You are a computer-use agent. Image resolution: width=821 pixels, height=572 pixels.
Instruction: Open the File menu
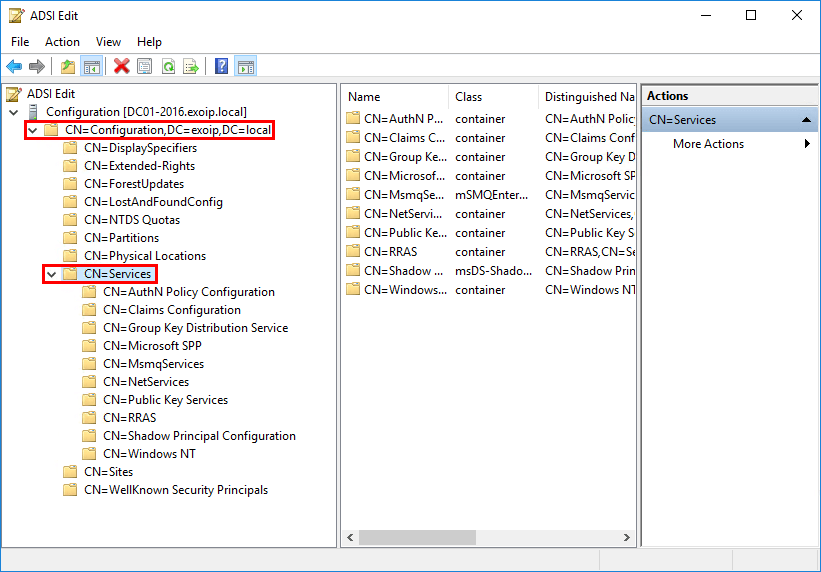pyautogui.click(x=20, y=42)
